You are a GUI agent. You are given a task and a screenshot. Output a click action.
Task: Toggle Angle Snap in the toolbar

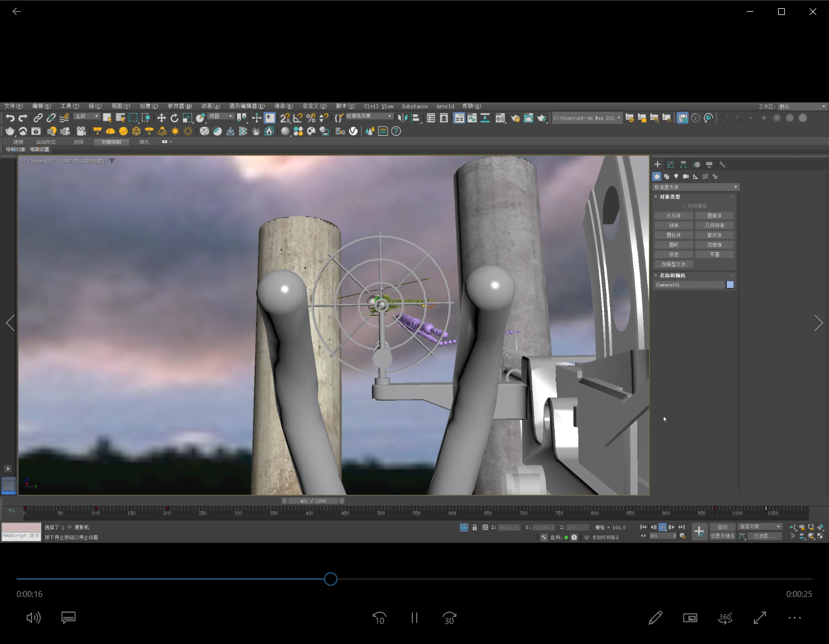pyautogui.click(x=298, y=118)
